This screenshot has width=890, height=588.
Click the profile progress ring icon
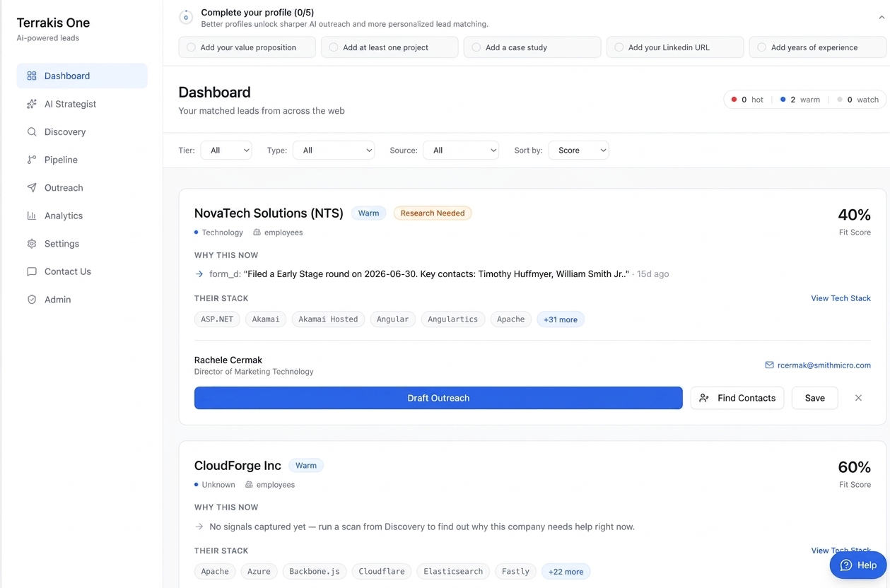[x=186, y=17]
